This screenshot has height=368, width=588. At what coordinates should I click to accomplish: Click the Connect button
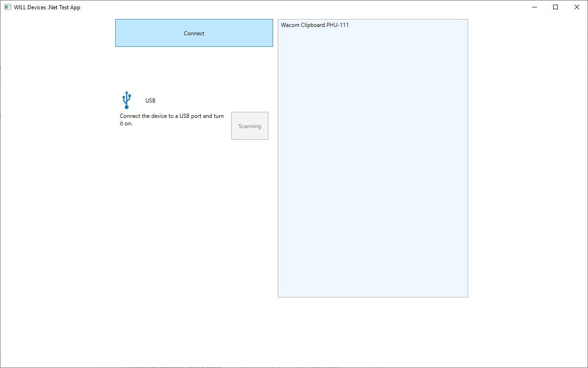(194, 33)
